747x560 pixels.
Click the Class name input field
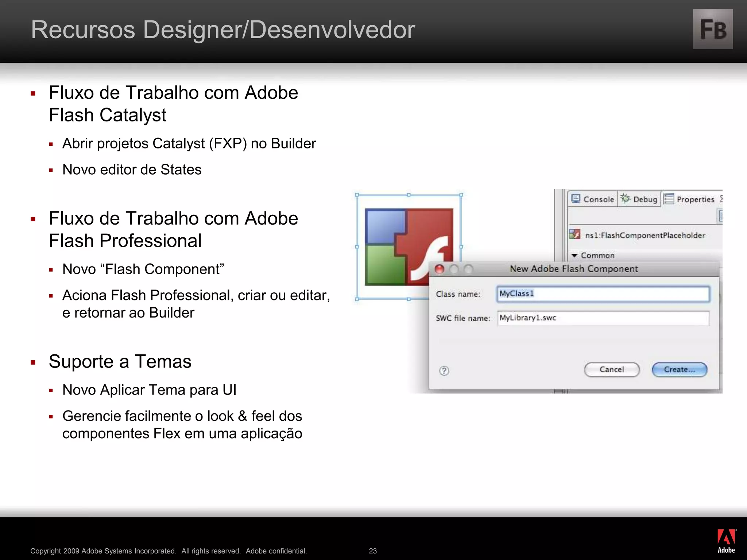coord(603,294)
